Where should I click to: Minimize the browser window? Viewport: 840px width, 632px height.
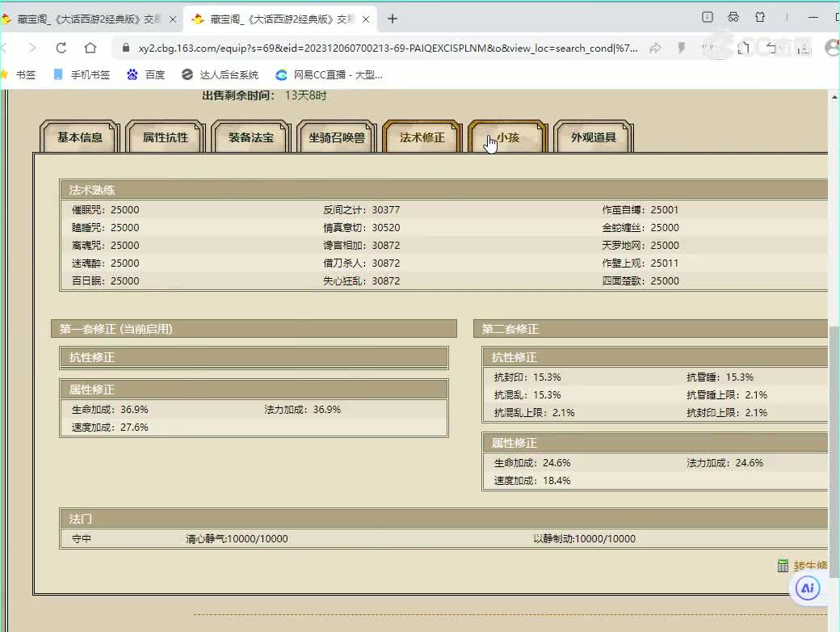[x=813, y=17]
